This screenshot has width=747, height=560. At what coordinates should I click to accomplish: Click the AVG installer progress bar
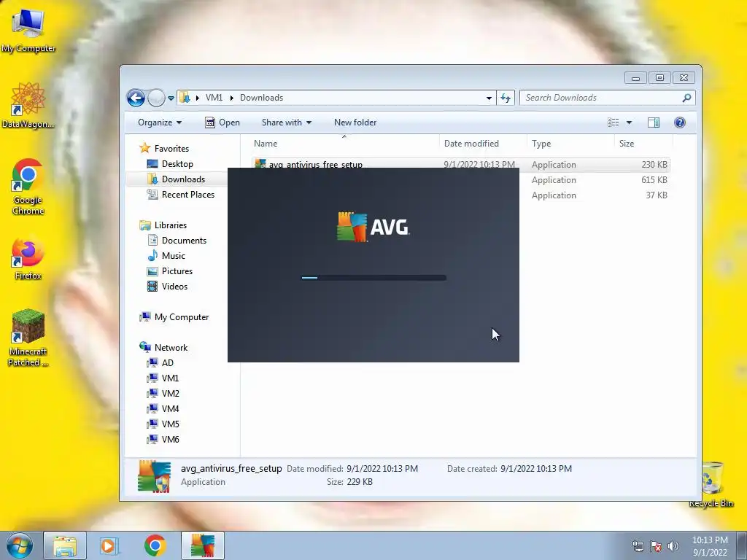click(374, 278)
